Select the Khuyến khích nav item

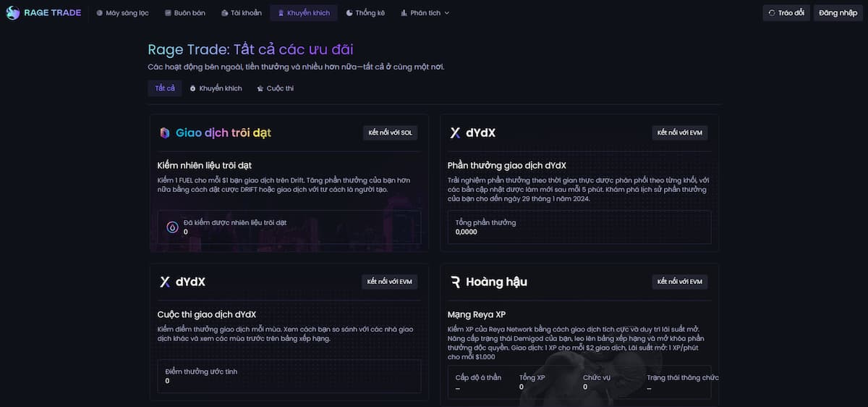pyautogui.click(x=304, y=13)
